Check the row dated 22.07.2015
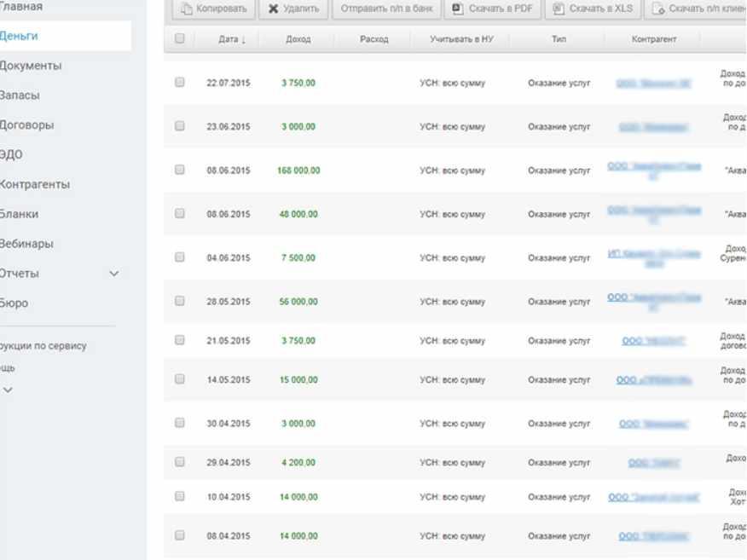Viewport: 747px width, 560px height. pyautogui.click(x=179, y=83)
